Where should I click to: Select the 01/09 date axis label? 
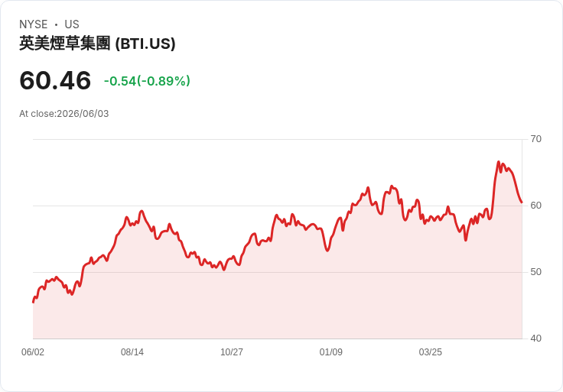[331, 352]
